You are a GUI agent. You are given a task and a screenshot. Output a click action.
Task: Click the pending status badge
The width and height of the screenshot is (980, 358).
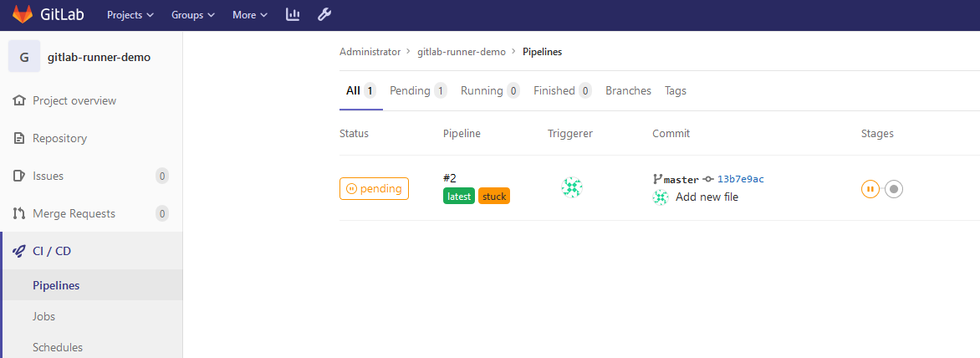click(374, 188)
